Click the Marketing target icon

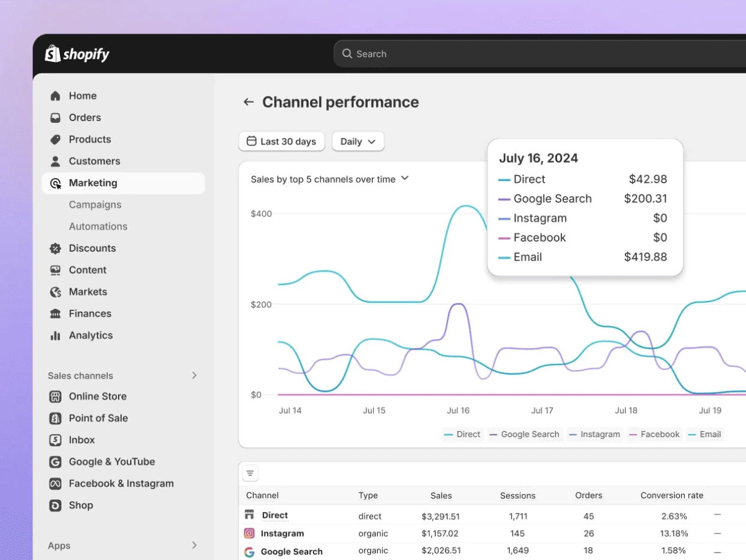[x=56, y=183]
